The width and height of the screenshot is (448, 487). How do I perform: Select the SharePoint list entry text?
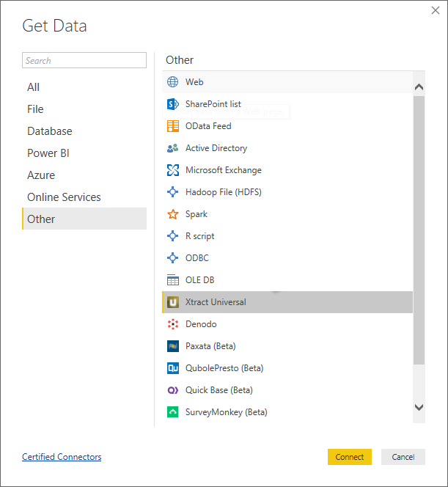(213, 104)
